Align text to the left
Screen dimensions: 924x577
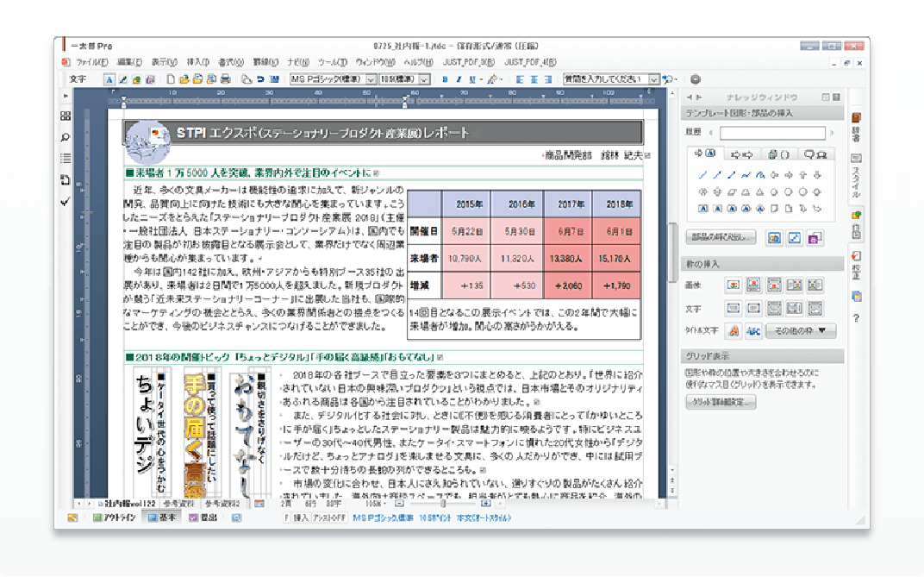point(520,79)
